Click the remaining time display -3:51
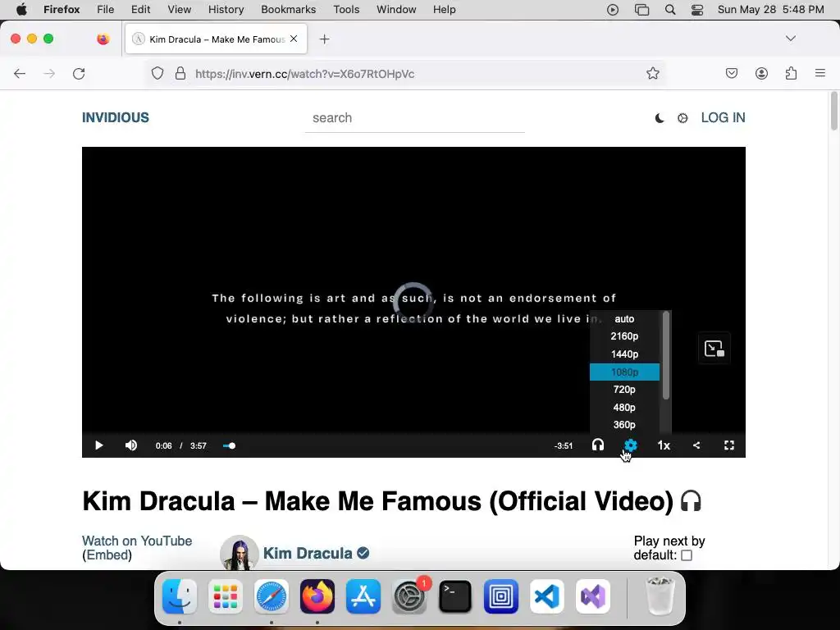This screenshot has height=630, width=840. pos(563,445)
